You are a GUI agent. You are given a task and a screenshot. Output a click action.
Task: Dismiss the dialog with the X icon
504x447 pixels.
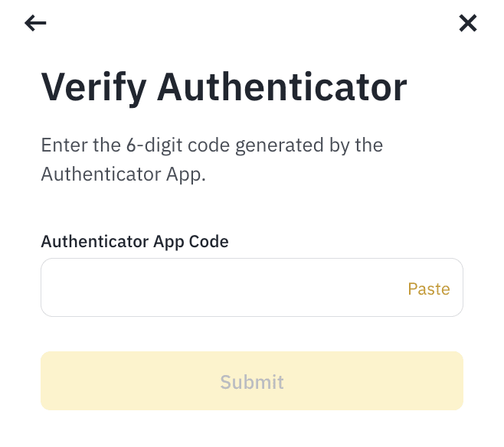point(468,23)
